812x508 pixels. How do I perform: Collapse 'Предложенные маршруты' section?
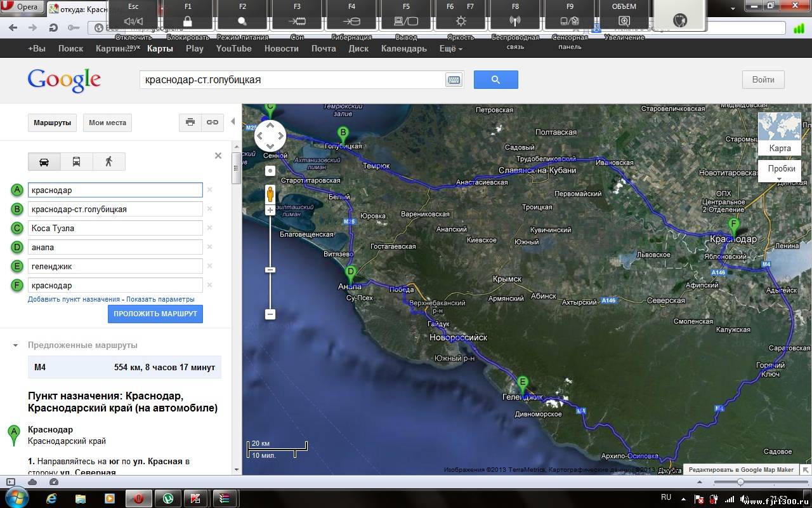pos(15,345)
